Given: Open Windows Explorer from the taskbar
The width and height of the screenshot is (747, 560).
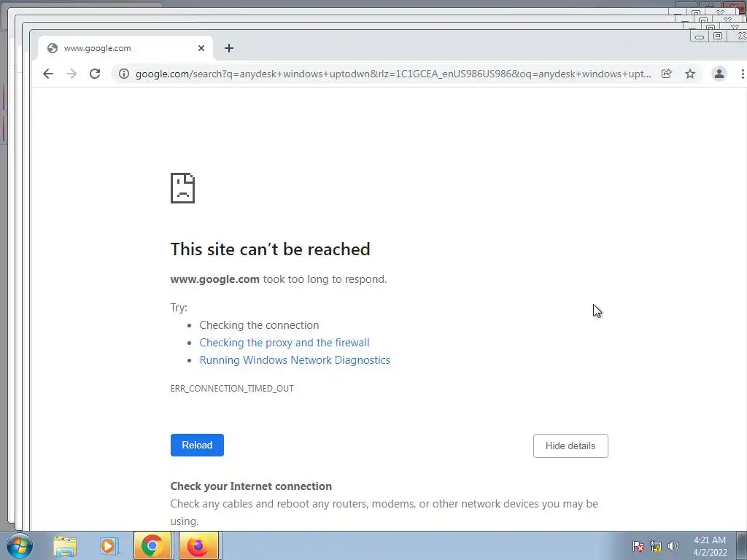Looking at the screenshot, I should point(65,545).
